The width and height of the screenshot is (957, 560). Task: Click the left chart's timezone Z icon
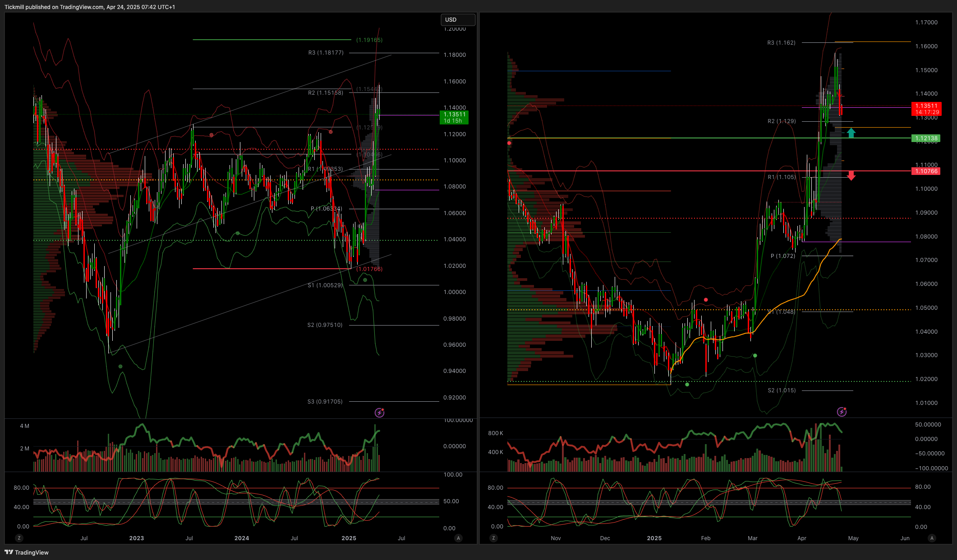tap(19, 538)
